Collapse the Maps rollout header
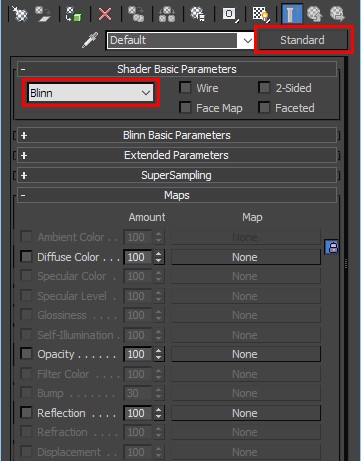361x461 pixels. (177, 195)
